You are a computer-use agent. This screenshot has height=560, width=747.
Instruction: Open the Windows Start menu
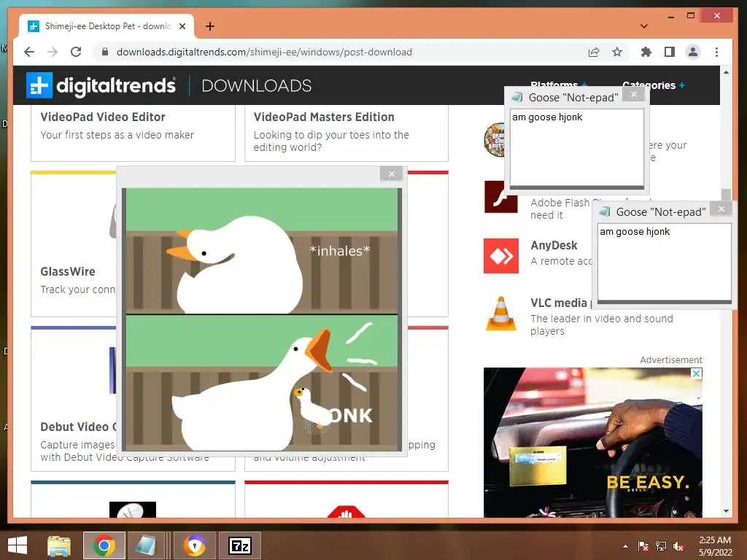(18, 545)
